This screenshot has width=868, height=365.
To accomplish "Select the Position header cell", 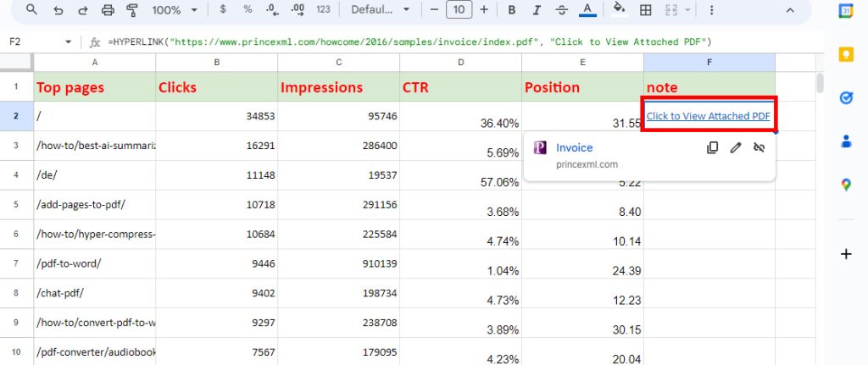I will [583, 87].
